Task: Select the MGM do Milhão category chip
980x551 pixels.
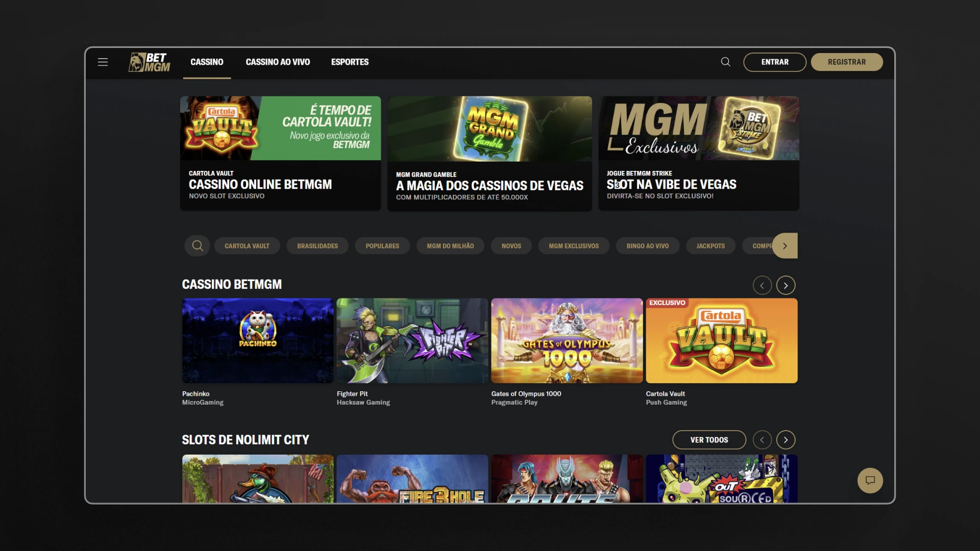Action: 450,246
